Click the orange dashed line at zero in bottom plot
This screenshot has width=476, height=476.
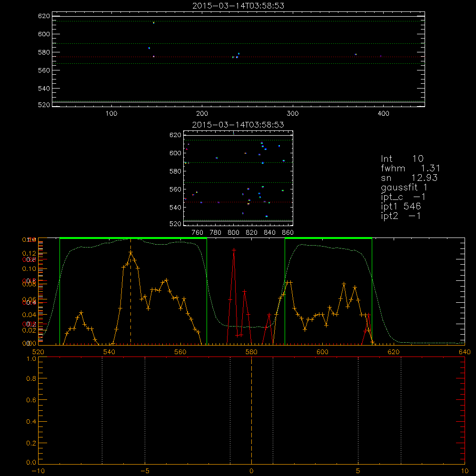tap(251, 410)
